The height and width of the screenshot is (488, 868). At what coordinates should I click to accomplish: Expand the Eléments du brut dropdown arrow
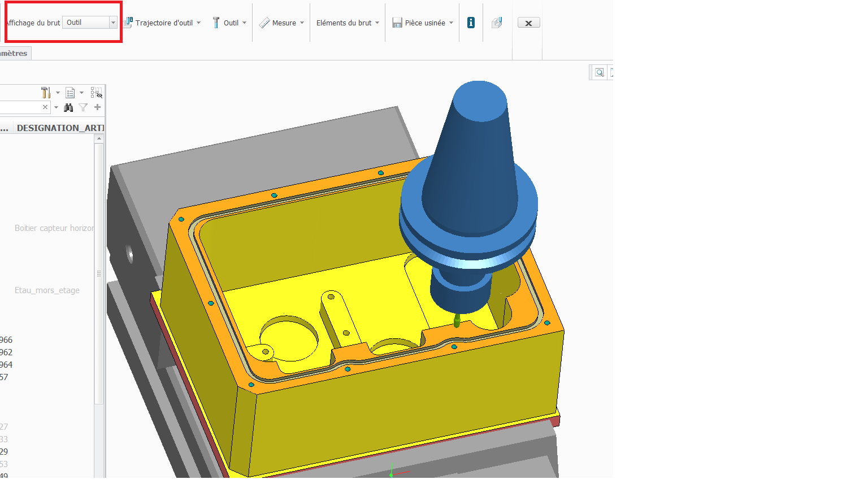pos(377,23)
